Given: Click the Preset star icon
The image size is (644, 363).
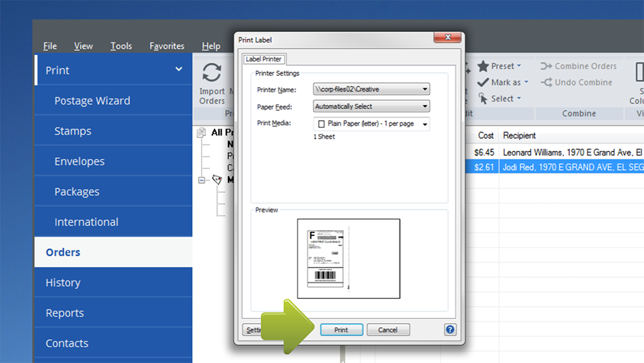Looking at the screenshot, I should point(483,66).
